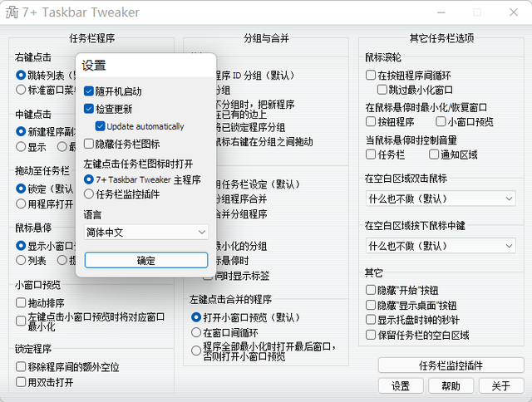Select the 7+ Taskbar Tweaker 主程序 radio button

pyautogui.click(x=89, y=179)
